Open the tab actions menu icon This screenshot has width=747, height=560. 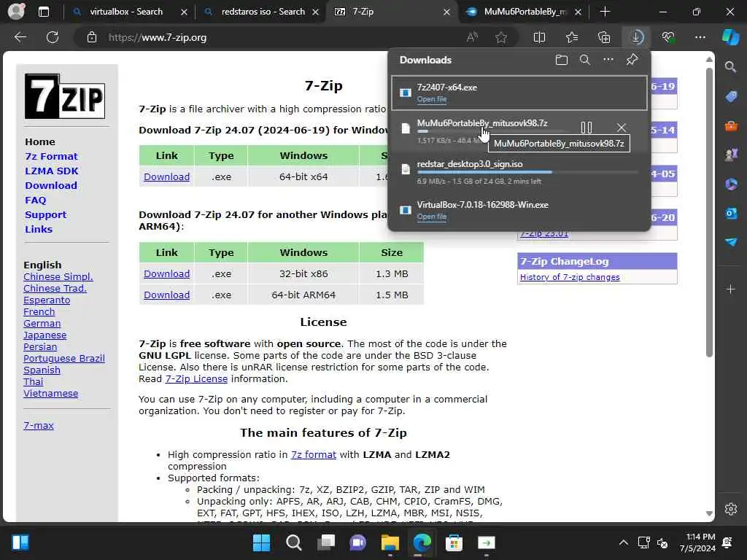click(43, 12)
